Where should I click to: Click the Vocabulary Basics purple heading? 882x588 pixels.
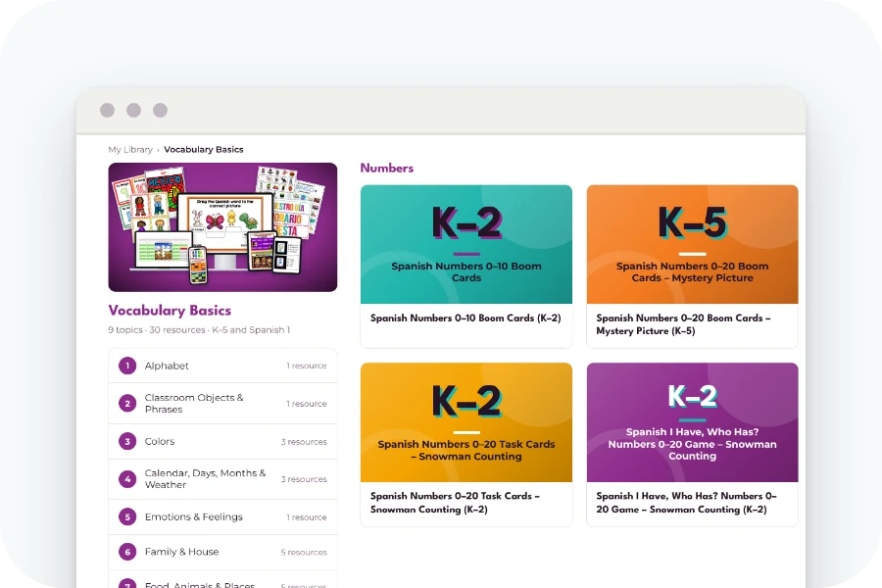170,311
